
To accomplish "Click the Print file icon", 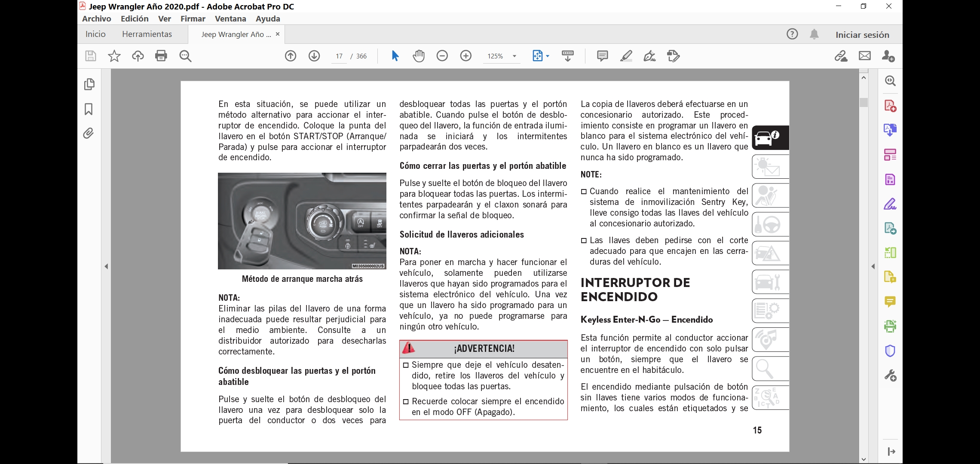I will coord(161,56).
